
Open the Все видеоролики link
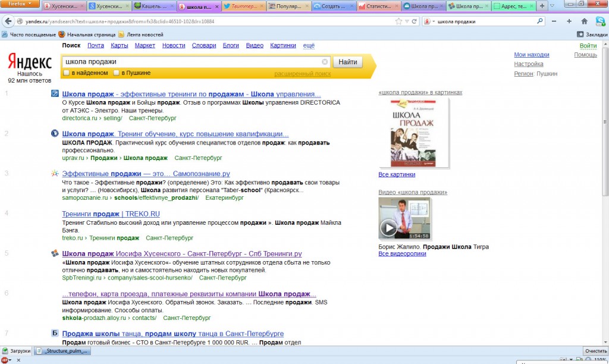click(402, 254)
